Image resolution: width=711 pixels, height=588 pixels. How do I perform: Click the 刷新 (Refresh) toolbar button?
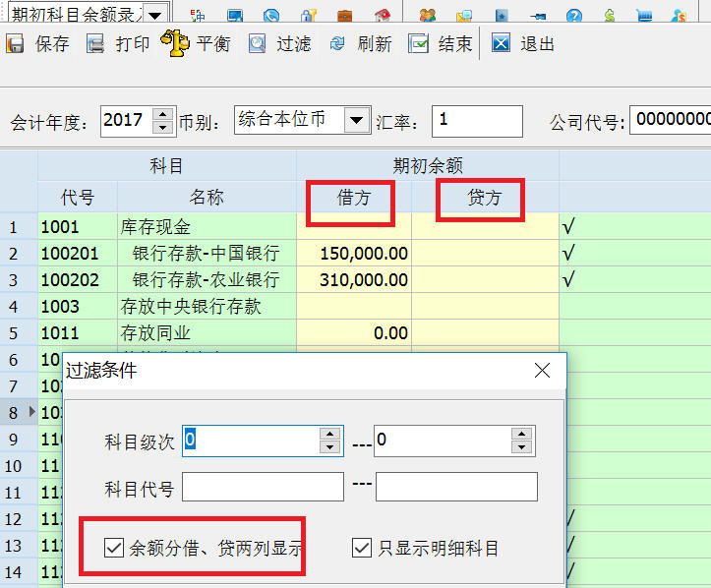click(x=360, y=44)
